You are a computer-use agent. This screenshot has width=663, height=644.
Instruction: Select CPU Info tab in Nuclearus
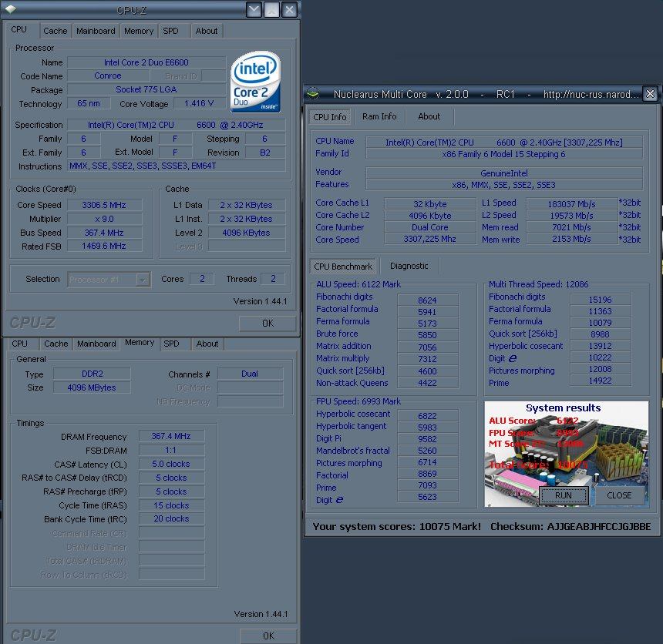point(330,117)
